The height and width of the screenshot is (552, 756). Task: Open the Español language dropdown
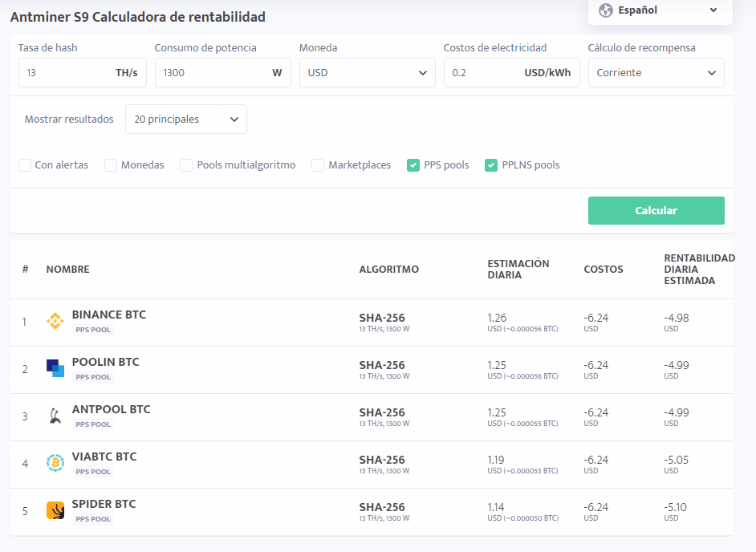(x=660, y=10)
